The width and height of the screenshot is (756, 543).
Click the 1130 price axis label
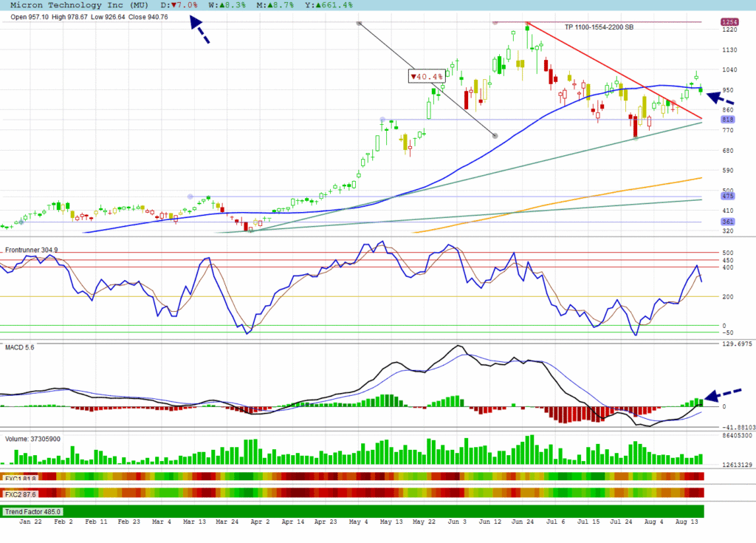pyautogui.click(x=729, y=49)
